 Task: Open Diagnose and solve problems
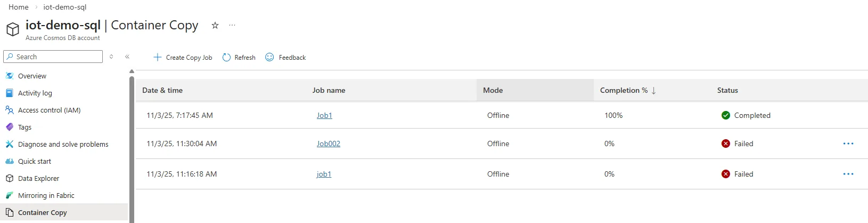click(x=63, y=145)
